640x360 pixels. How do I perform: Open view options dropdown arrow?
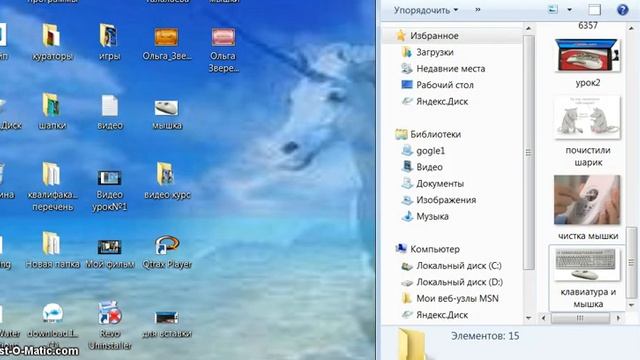pos(569,10)
